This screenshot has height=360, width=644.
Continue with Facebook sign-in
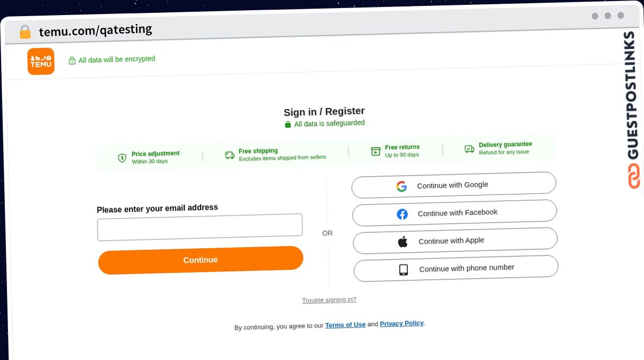[455, 213]
